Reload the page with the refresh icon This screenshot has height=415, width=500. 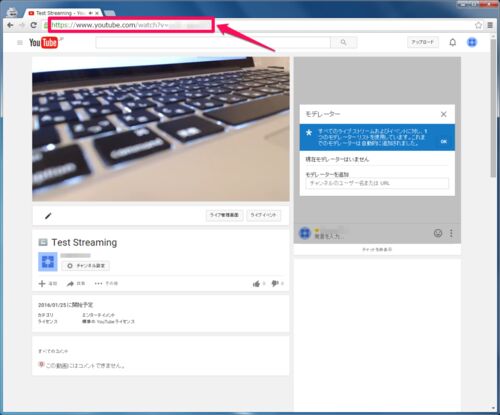(33, 25)
